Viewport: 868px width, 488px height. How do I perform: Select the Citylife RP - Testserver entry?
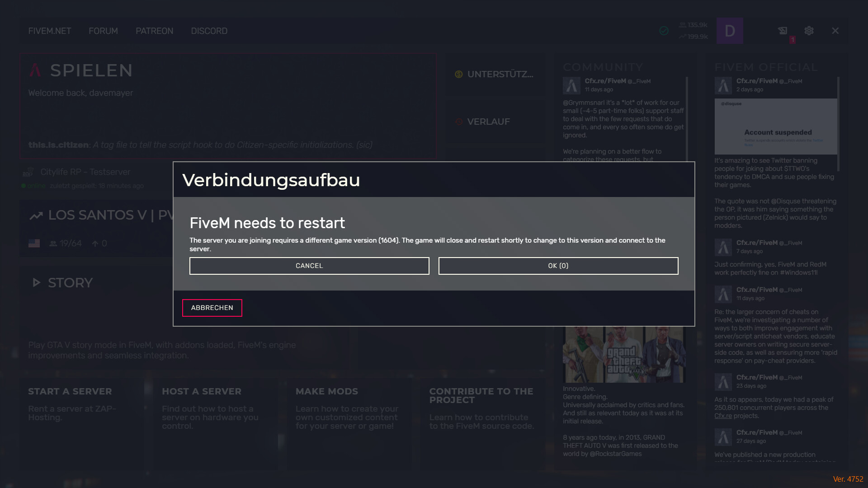(x=85, y=172)
